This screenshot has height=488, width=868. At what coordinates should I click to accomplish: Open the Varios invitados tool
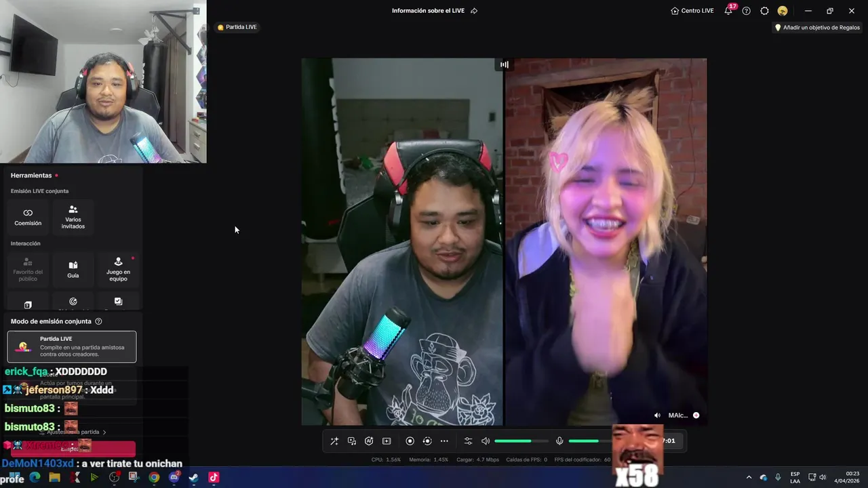point(73,216)
